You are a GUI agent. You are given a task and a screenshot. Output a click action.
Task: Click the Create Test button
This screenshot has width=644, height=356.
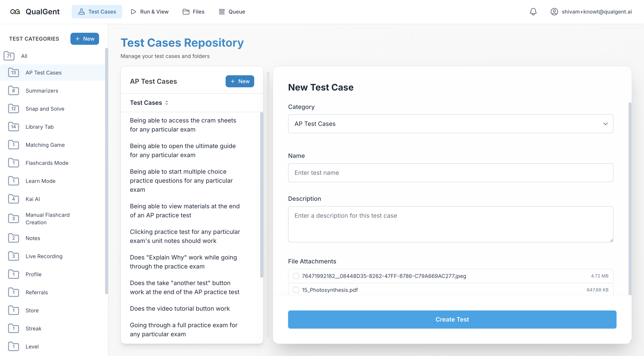tap(452, 319)
